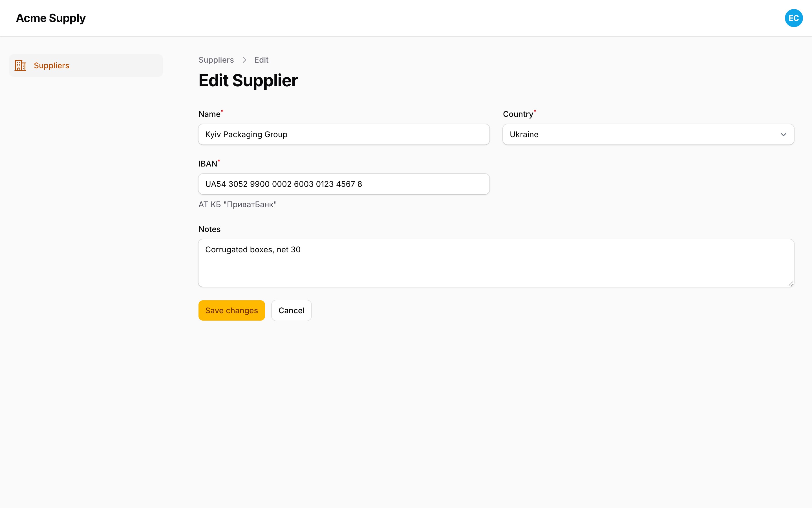The width and height of the screenshot is (812, 508).
Task: Click the Edit breadcrumb item
Action: click(x=261, y=60)
